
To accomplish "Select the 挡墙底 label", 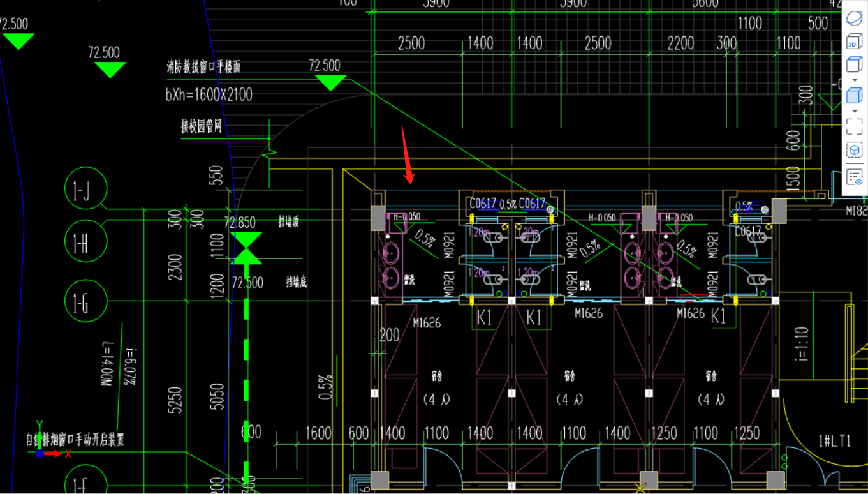I will tap(296, 282).
